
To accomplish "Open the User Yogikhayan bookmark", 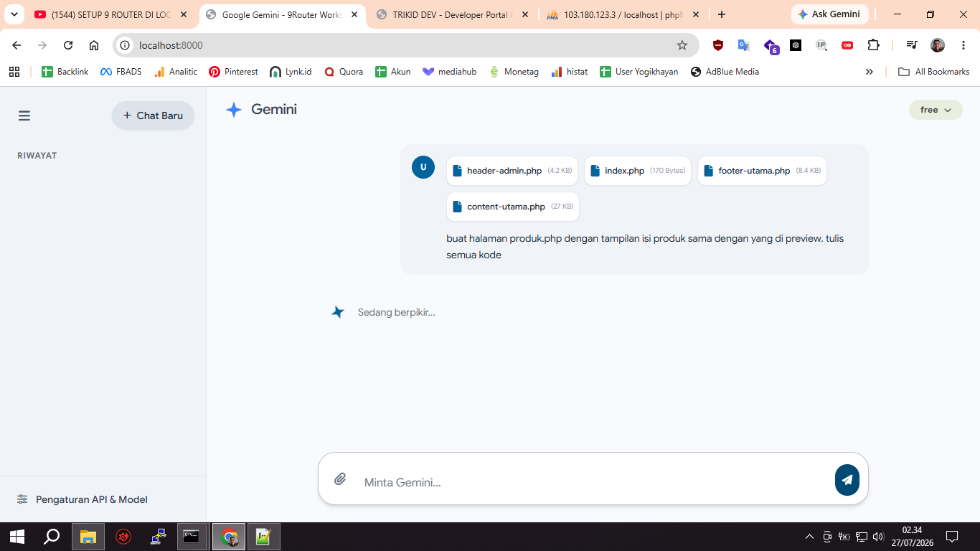I will pyautogui.click(x=639, y=72).
